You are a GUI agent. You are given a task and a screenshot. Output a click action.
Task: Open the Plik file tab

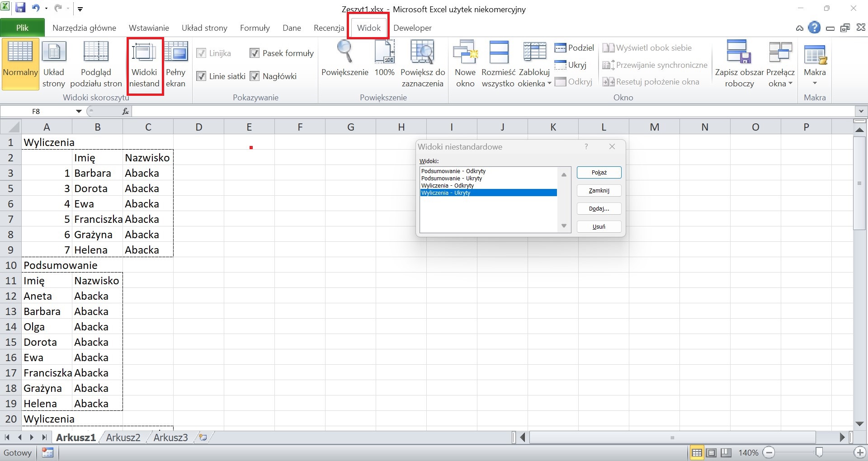(22, 28)
